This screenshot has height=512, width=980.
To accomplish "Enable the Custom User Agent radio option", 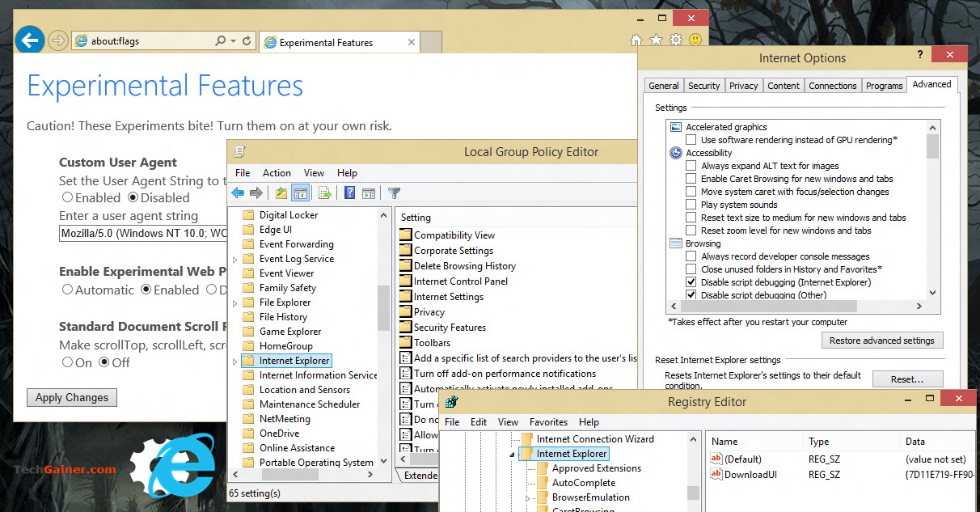I will click(x=67, y=197).
